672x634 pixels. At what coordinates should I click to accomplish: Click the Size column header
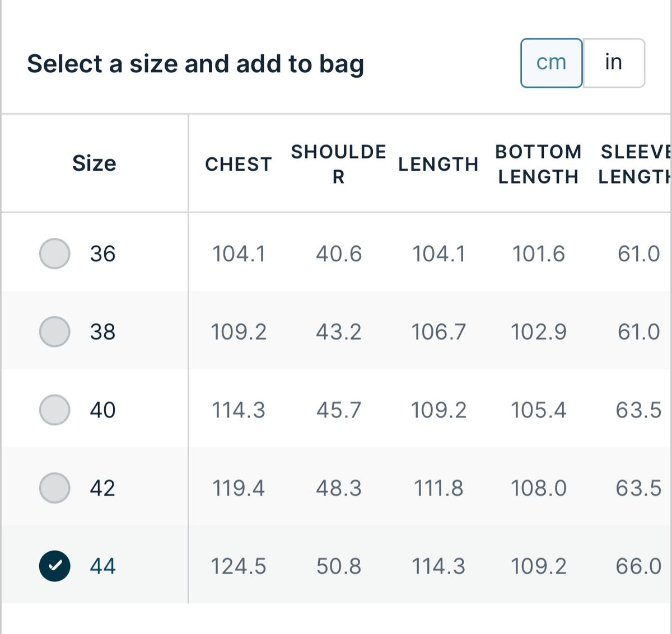[x=94, y=163]
